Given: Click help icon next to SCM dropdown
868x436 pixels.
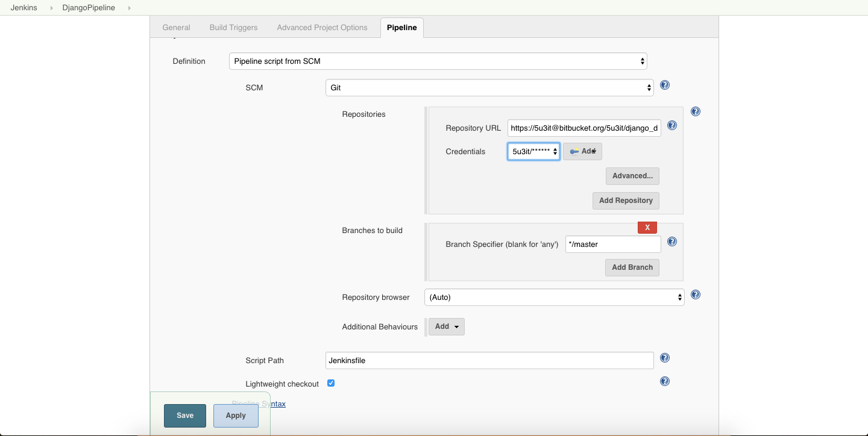Looking at the screenshot, I should point(665,86).
